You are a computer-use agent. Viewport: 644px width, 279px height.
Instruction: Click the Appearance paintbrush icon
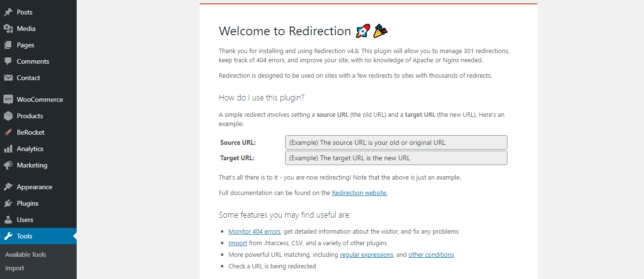8,187
